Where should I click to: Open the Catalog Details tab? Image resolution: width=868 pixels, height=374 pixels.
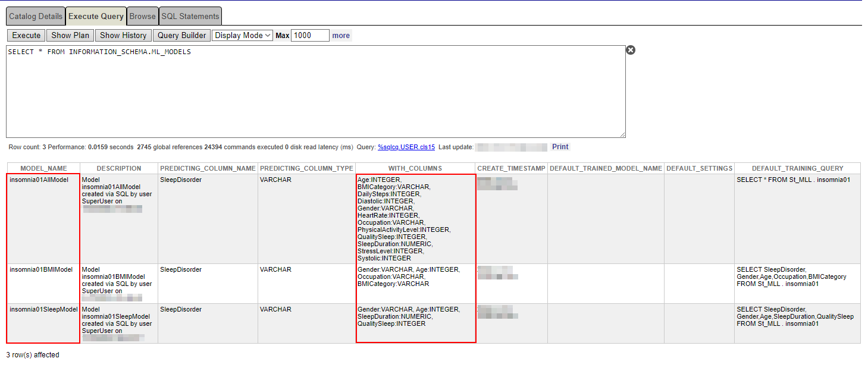click(36, 16)
